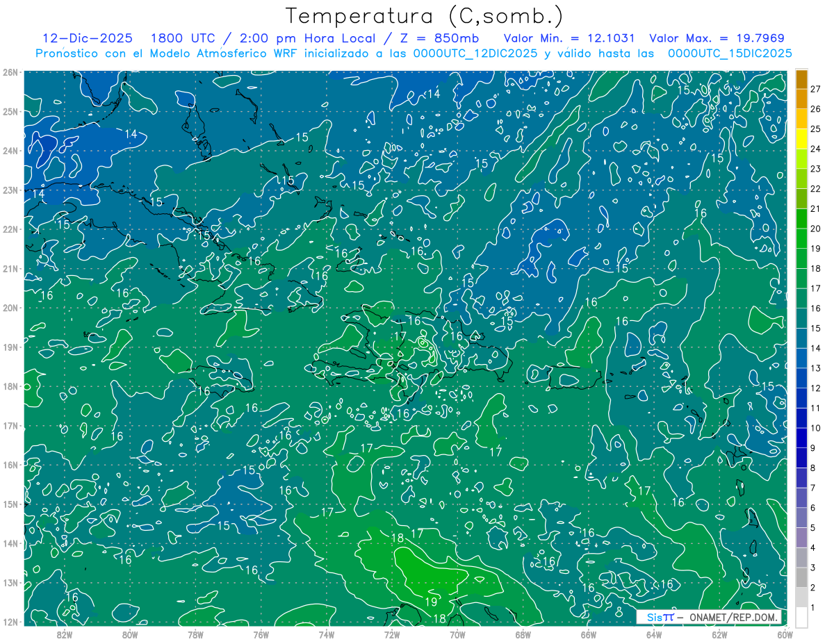Image resolution: width=834 pixels, height=644 pixels.
Task: Click the initialization time "0000UTC_12DIC2025"
Action: pyautogui.click(x=475, y=53)
